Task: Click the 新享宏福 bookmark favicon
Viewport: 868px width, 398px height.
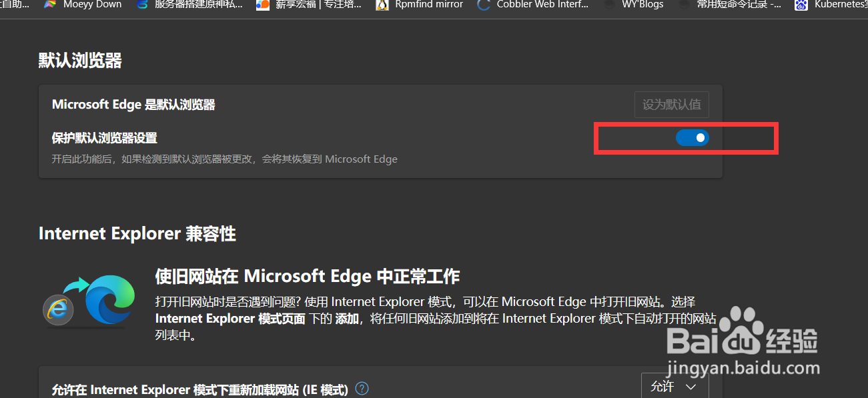Action: pos(263,5)
